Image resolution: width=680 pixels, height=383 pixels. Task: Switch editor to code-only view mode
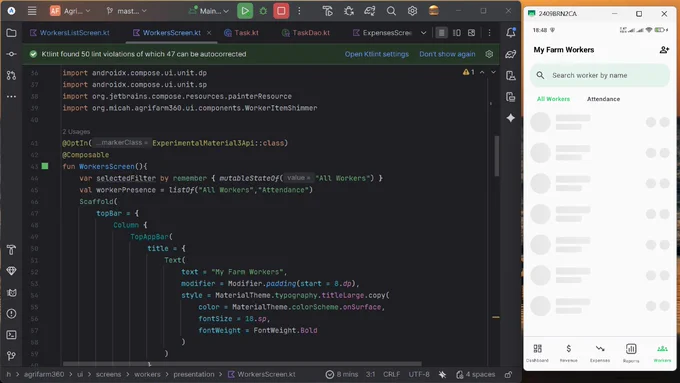pyautogui.click(x=441, y=33)
